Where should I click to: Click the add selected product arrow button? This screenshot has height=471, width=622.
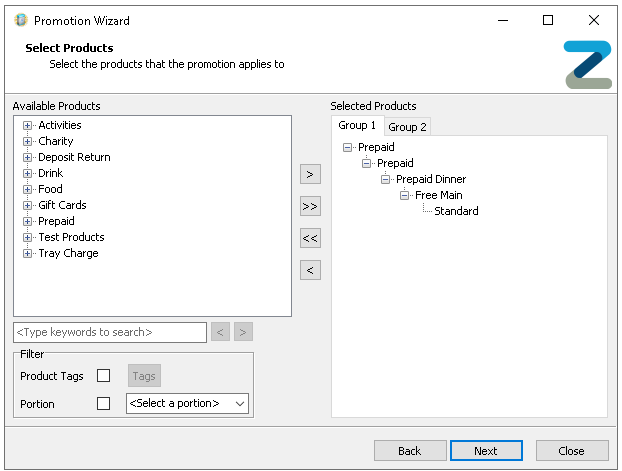tap(310, 174)
